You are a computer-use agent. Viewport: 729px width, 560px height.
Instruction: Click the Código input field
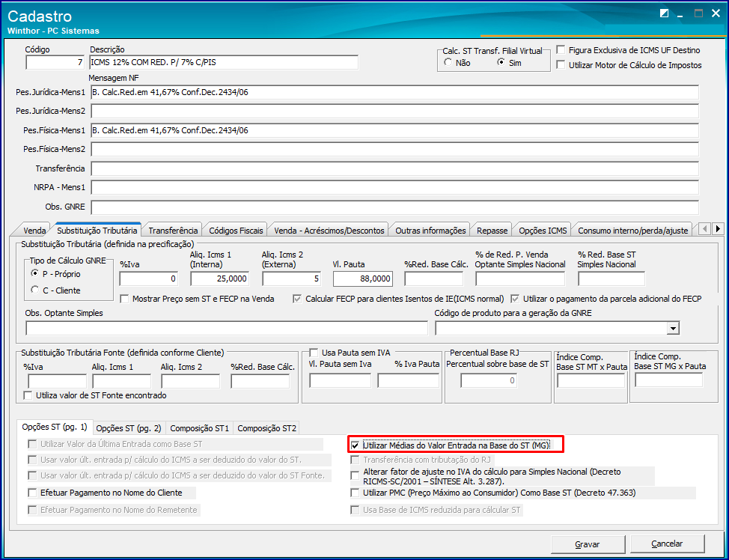(x=55, y=62)
